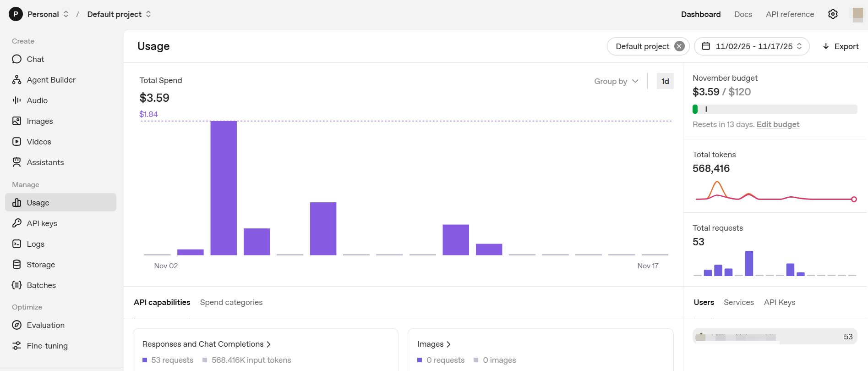868x371 pixels.
Task: Open the Images section icon
Action: coord(17,121)
